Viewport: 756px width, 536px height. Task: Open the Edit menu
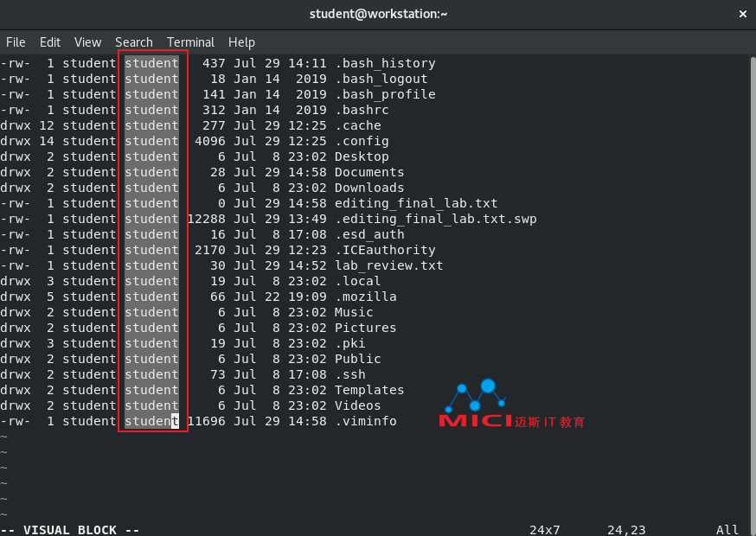coord(50,41)
